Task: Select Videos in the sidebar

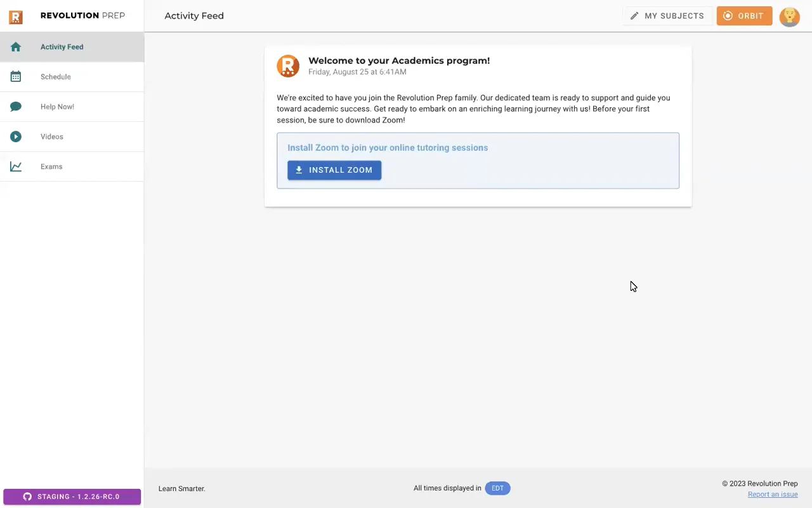Action: tap(72, 137)
